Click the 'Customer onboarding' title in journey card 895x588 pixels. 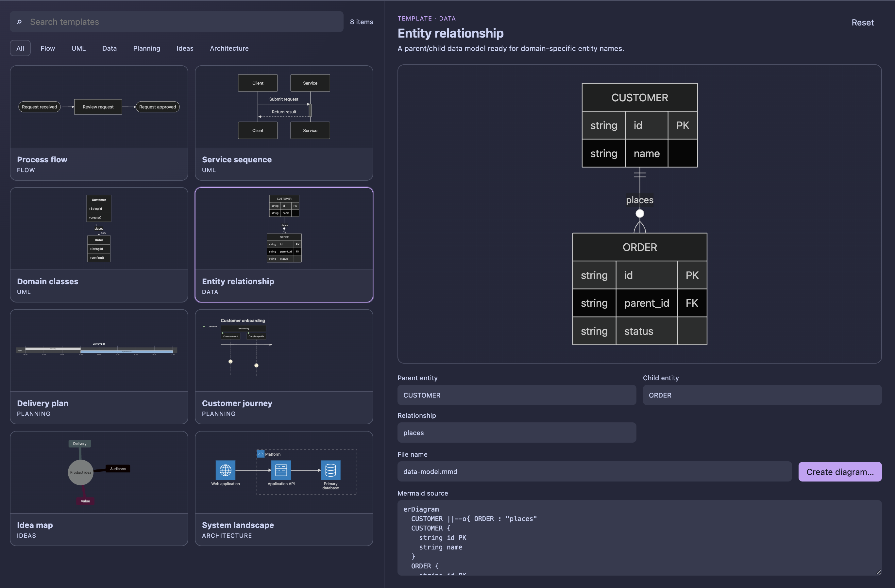(243, 320)
